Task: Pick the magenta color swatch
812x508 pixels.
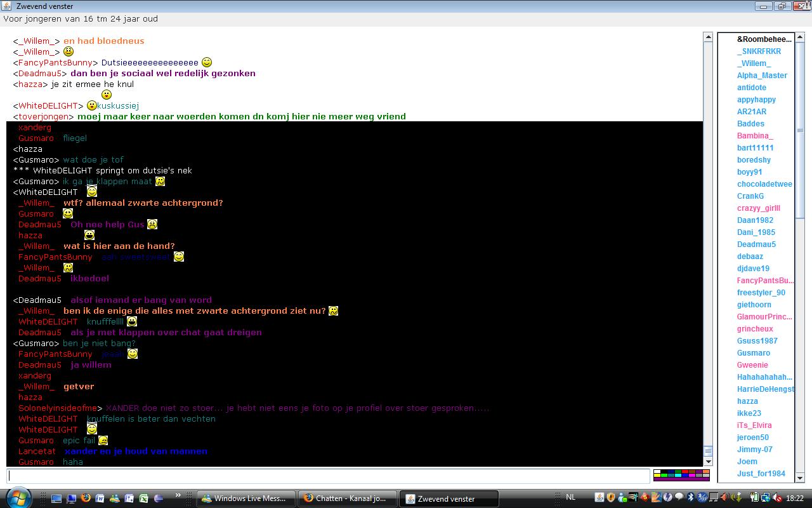Action: pyautogui.click(x=692, y=475)
